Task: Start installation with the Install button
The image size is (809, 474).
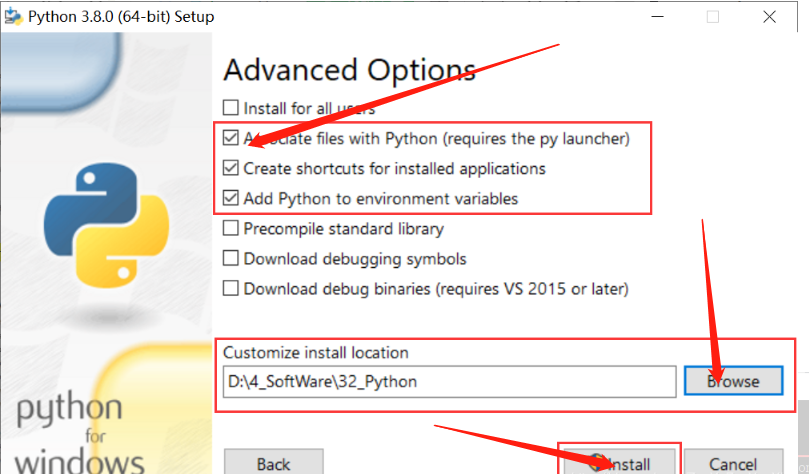Action: [x=618, y=462]
